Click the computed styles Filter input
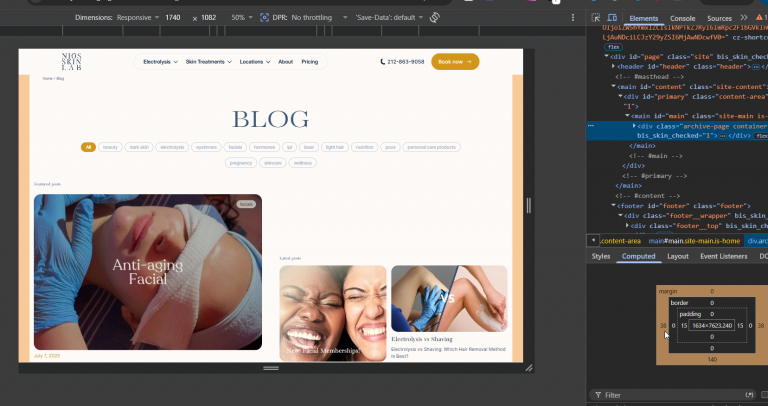 pos(673,395)
